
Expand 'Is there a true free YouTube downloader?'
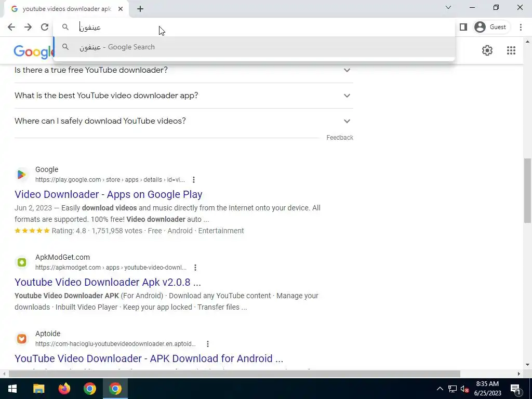click(x=183, y=70)
